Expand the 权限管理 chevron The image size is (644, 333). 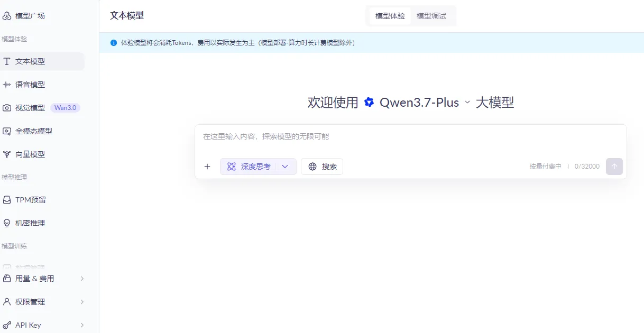tap(82, 302)
